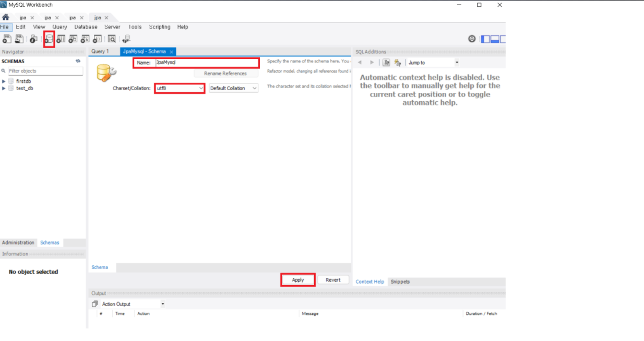Click the Revert button
Viewport: 644px width, 341px height.
(x=333, y=280)
